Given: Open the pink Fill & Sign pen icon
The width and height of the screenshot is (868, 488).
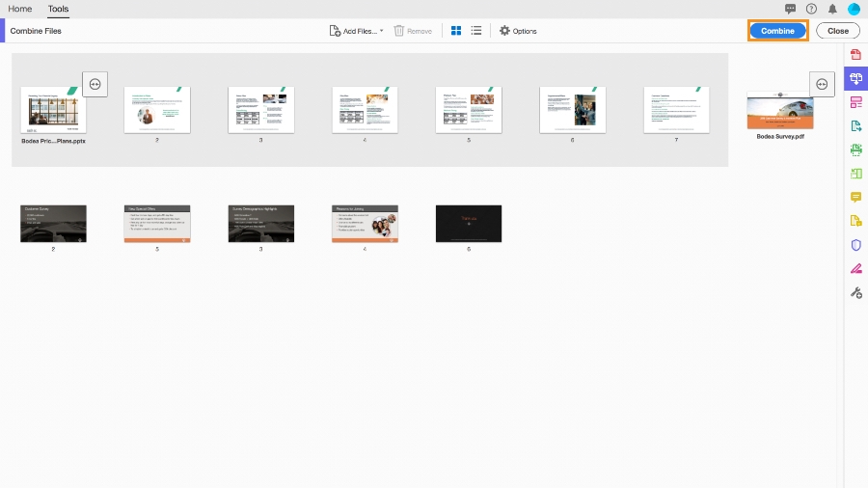Looking at the screenshot, I should coord(855,269).
